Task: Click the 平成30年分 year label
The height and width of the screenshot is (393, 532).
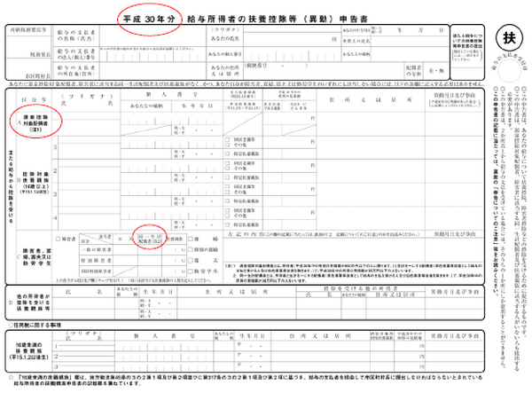Action: (149, 19)
